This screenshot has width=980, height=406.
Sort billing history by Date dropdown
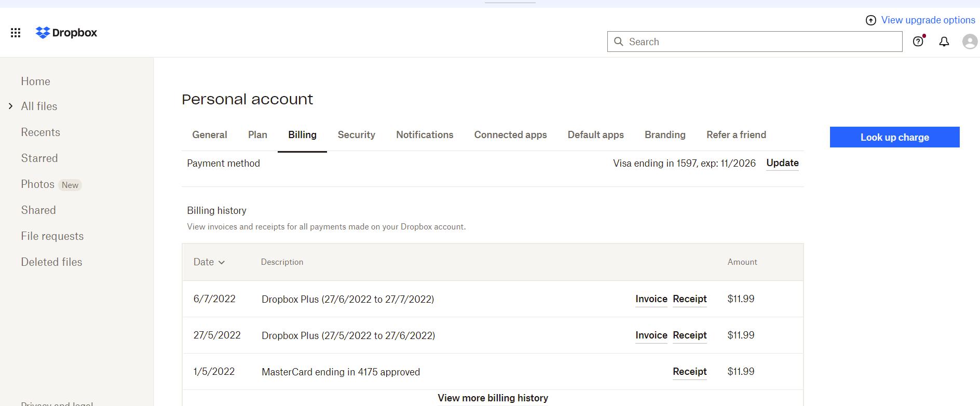[209, 262]
